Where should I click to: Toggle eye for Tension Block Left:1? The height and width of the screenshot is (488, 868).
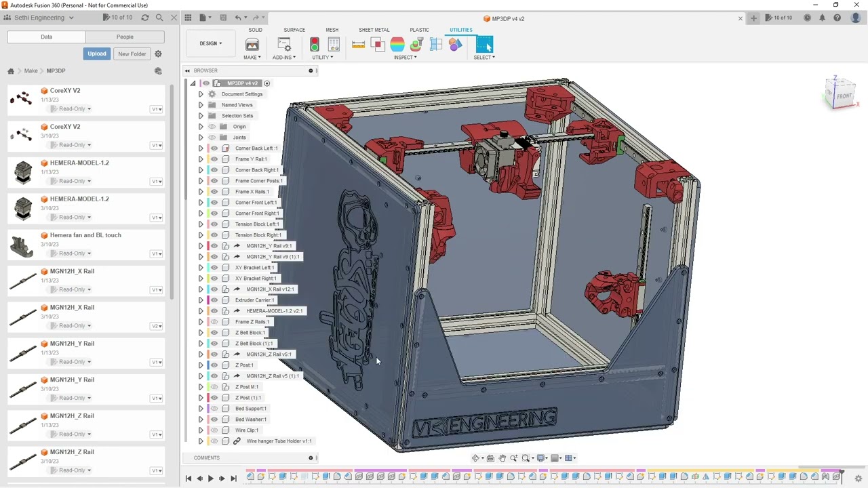pos(214,224)
